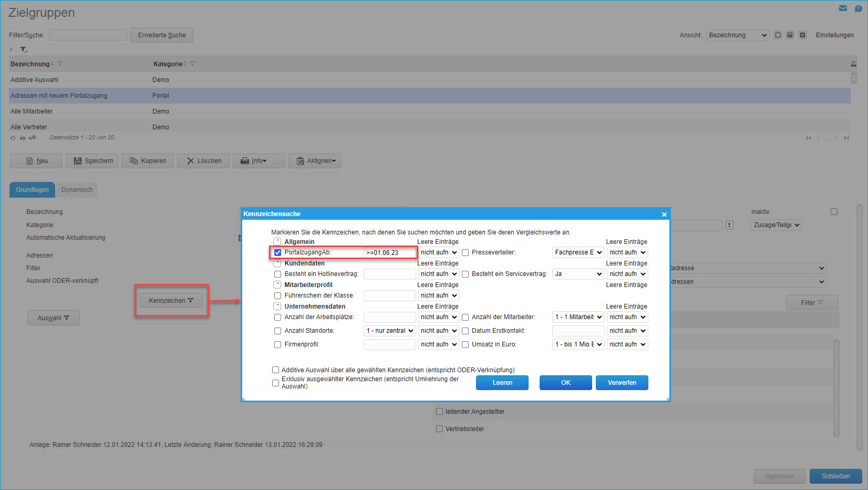Open the Besteht ein Servicevertrag Ja dropdown
Screen dimensions: 868x490
(577, 274)
